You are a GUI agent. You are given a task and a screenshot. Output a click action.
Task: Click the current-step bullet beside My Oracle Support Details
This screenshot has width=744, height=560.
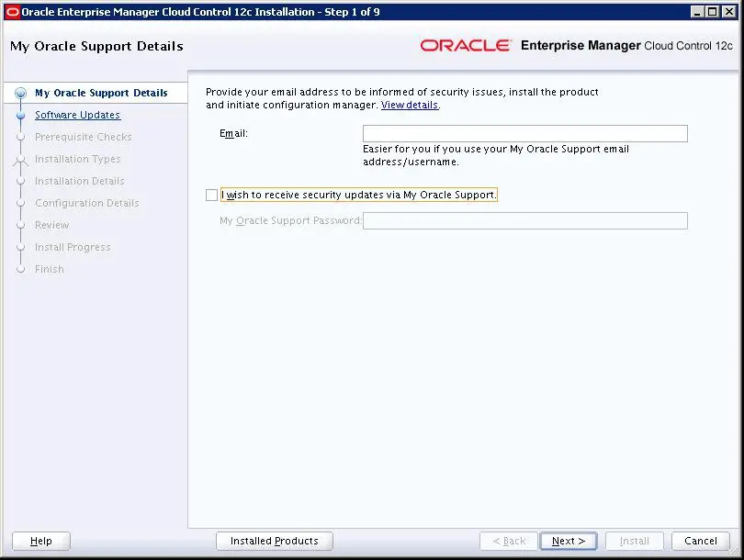20,93
